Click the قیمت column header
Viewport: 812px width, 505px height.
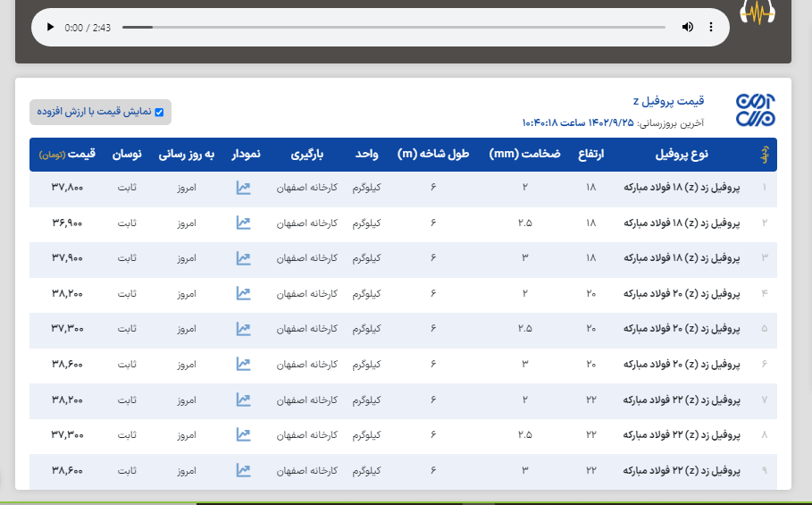80,155
